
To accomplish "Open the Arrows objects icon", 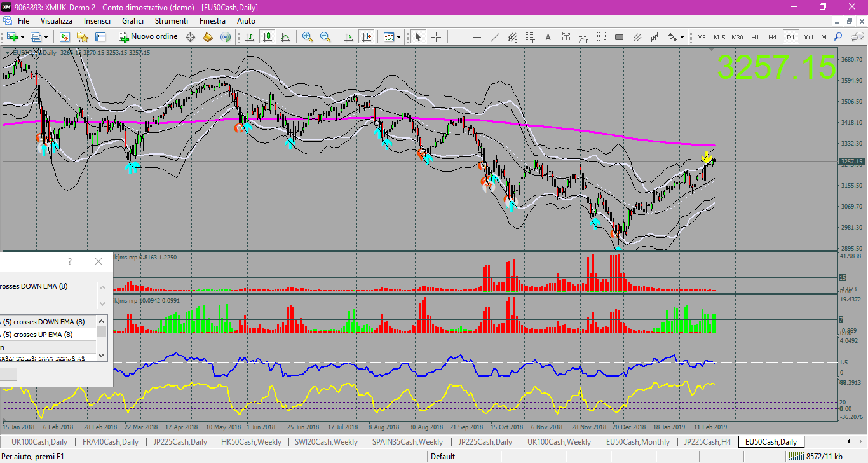I will [x=672, y=37].
